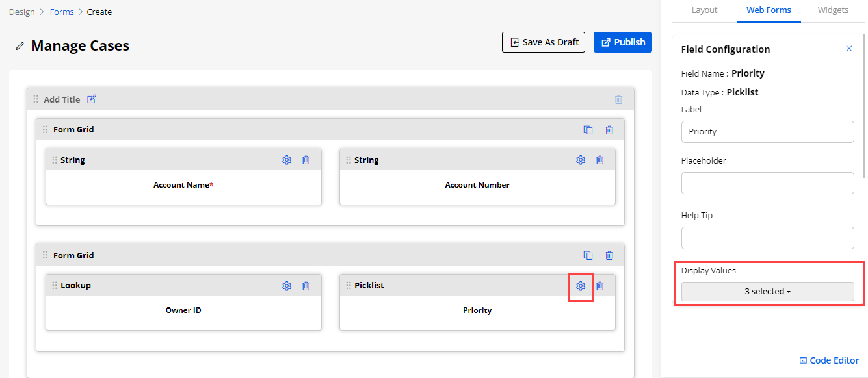Switch to the Layout tab

(704, 10)
